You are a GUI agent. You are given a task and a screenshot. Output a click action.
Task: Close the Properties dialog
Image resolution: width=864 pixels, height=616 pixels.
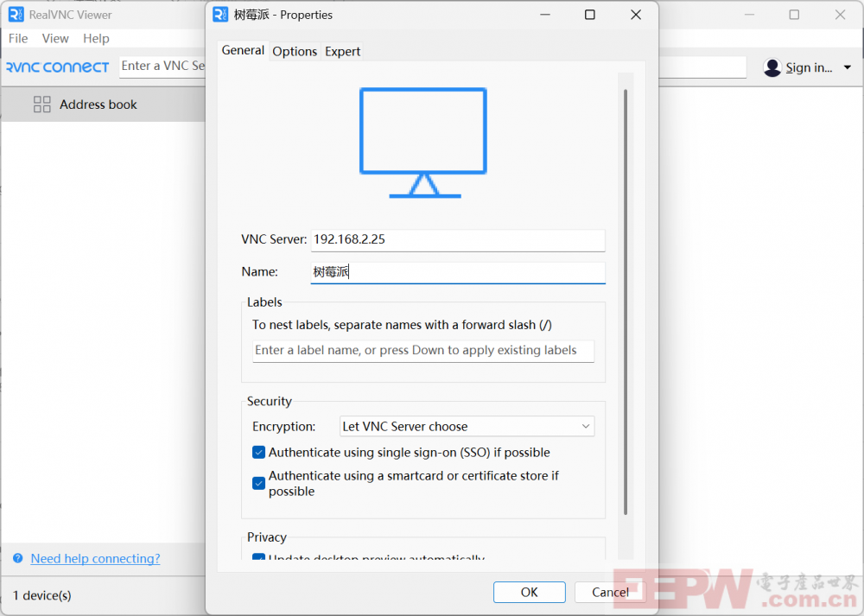click(x=636, y=15)
